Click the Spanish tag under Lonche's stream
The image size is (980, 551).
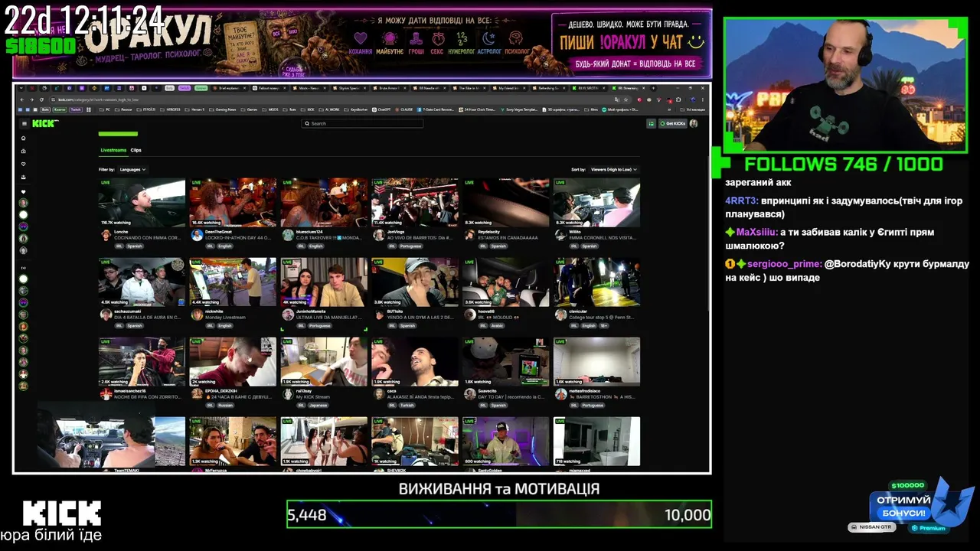click(135, 246)
